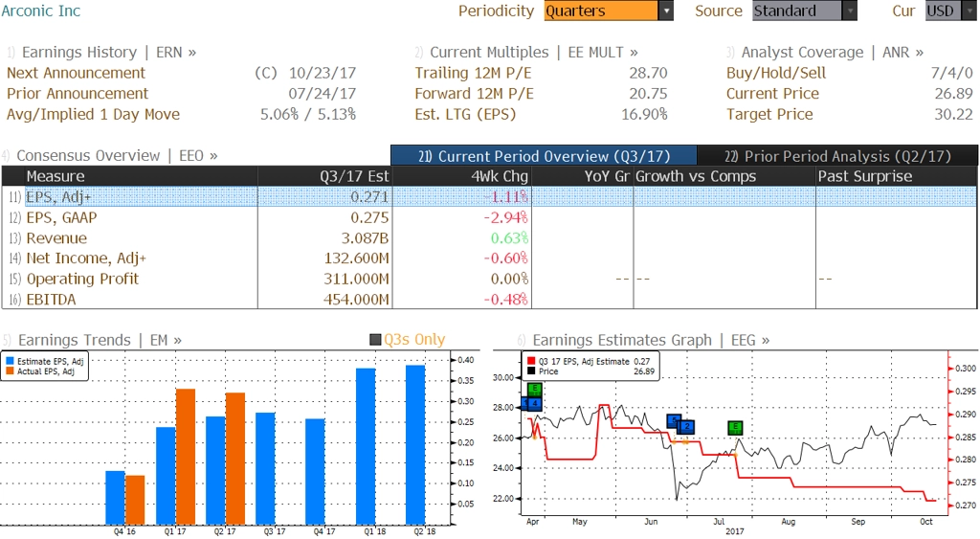
Task: Click the Q3 17 blue estimate bar
Action: click(x=265, y=469)
